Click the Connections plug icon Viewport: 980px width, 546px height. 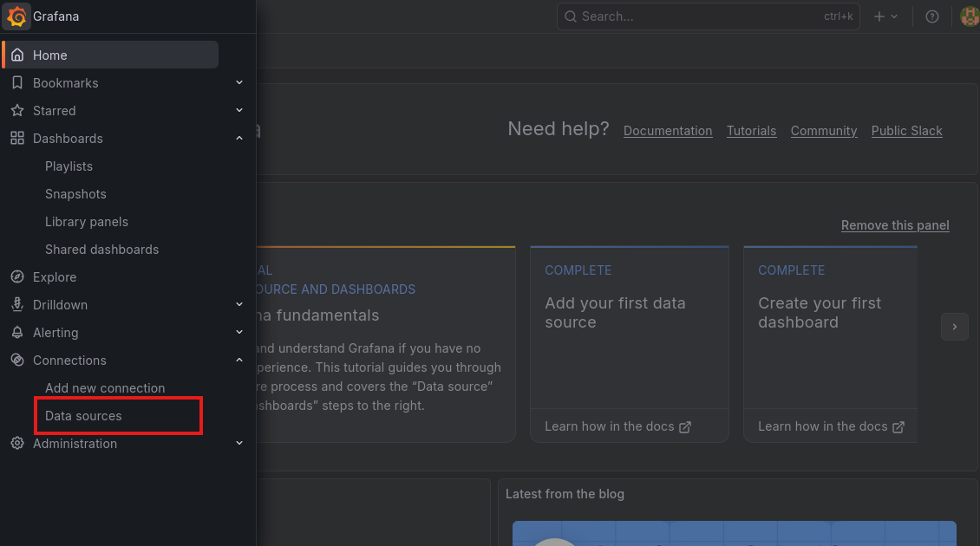click(x=17, y=360)
